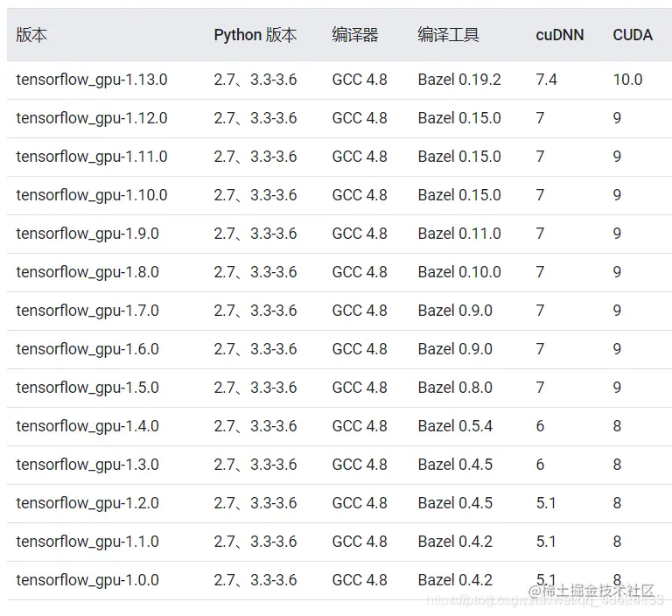The width and height of the screenshot is (672, 616).
Task: Select the tensorflow_gpu-1.11.0 cell
Action: [x=92, y=157]
